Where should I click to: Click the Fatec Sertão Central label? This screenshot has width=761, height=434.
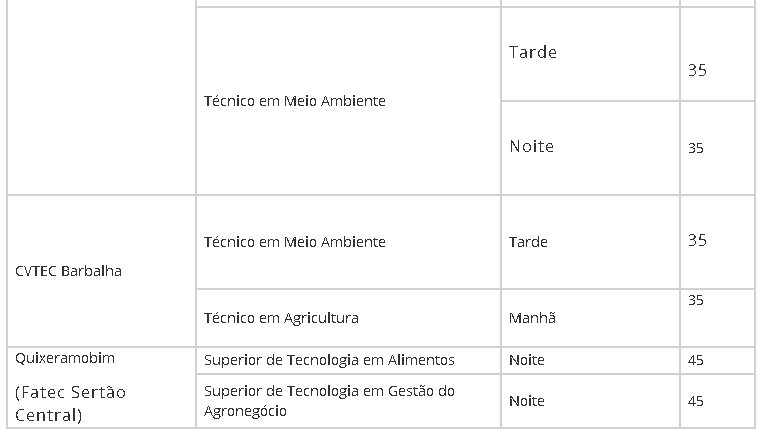(70, 403)
